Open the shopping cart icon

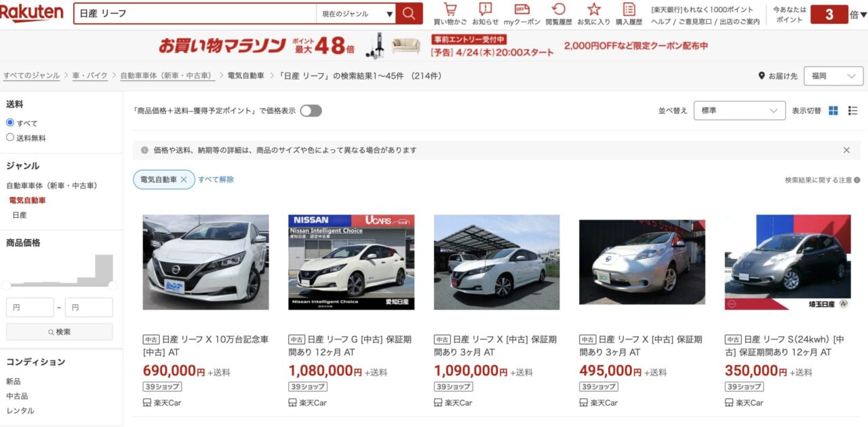click(450, 10)
